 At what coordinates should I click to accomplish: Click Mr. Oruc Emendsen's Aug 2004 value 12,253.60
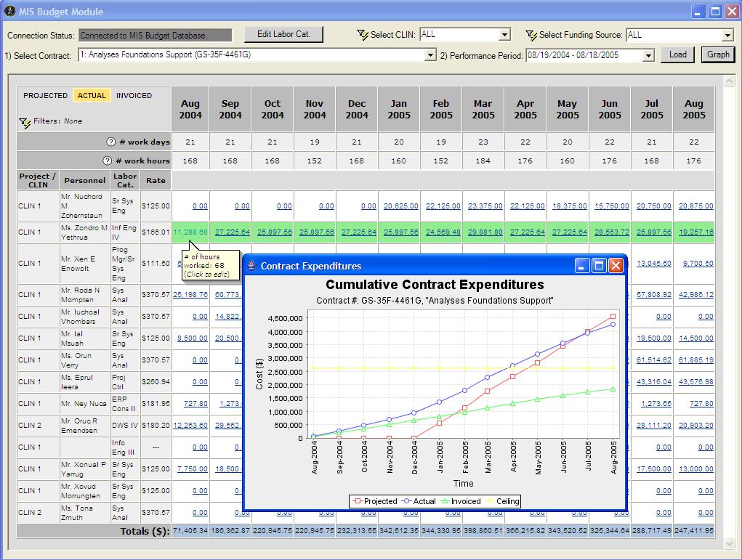[x=190, y=425]
